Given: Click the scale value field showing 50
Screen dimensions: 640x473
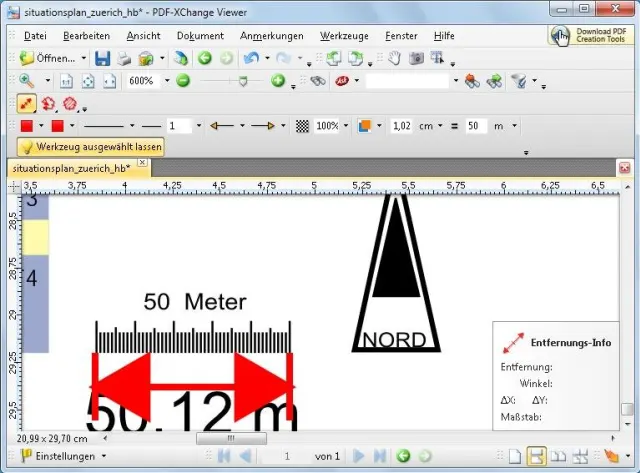Looking at the screenshot, I should (x=476, y=126).
